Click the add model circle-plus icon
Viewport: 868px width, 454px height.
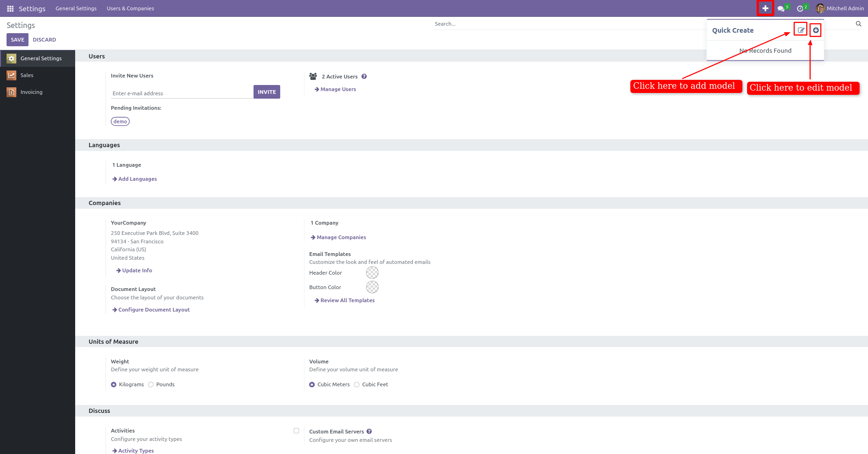point(816,30)
